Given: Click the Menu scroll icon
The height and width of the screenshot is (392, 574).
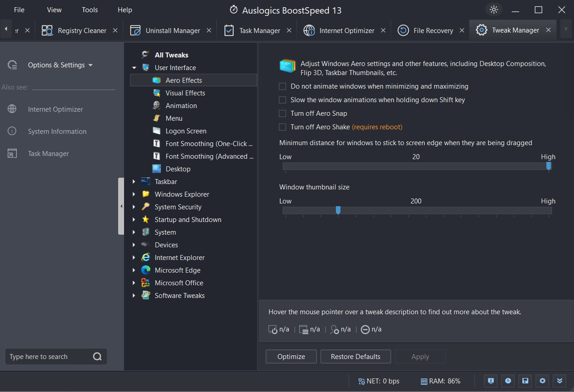Looking at the screenshot, I should pos(157,118).
